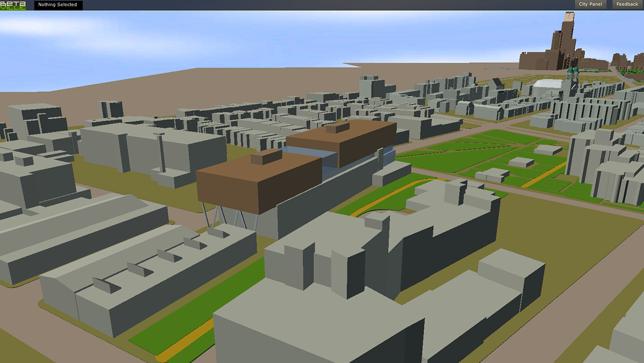Click the Betaville logo icon
The height and width of the screenshot is (363, 644).
(13, 5)
